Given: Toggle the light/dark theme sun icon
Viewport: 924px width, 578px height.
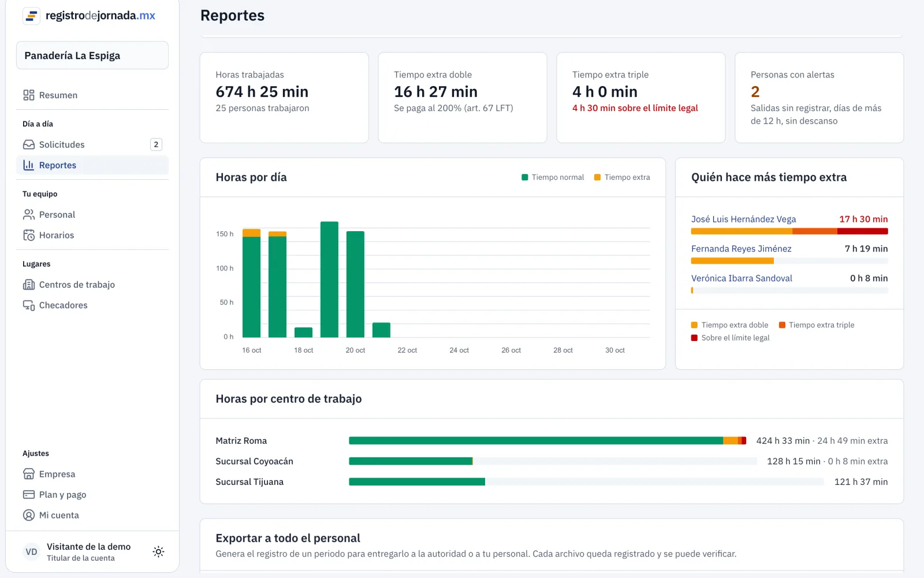Looking at the screenshot, I should [158, 551].
